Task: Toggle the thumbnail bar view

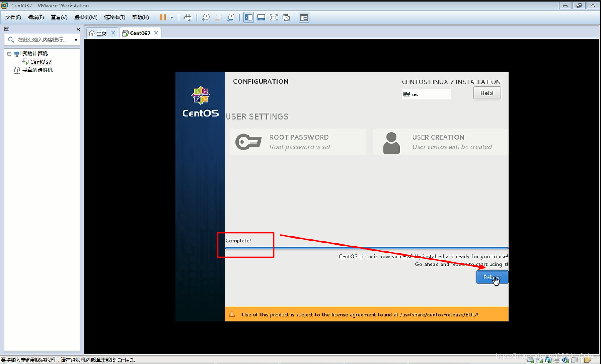Action: coord(261,17)
